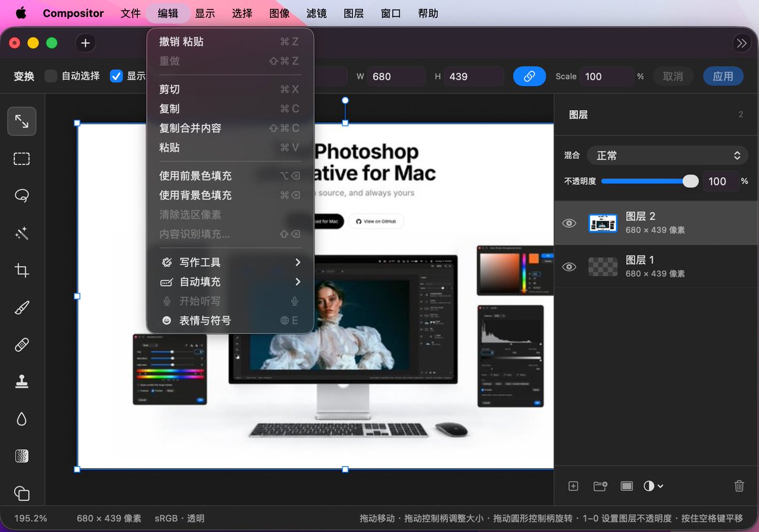Hide 图层 2 with eye icon
The height and width of the screenshot is (532, 759).
pos(569,223)
